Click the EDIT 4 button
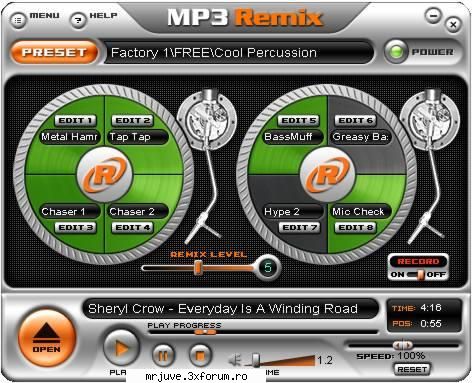Screen dimensions: 473x383 (x=132, y=228)
